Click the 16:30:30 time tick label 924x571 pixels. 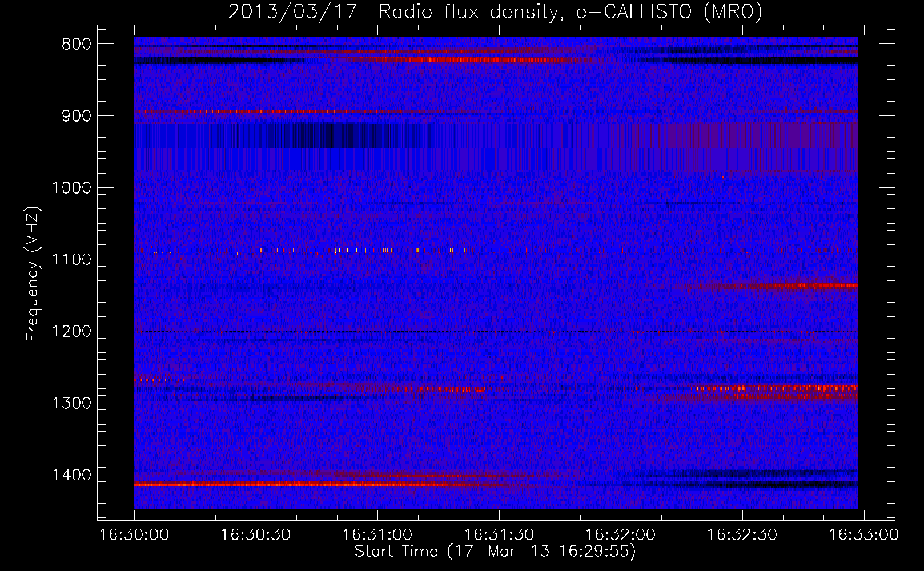[x=256, y=535]
